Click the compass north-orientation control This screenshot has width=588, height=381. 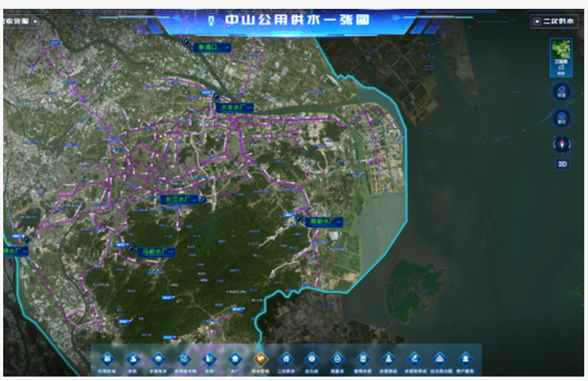[561, 144]
